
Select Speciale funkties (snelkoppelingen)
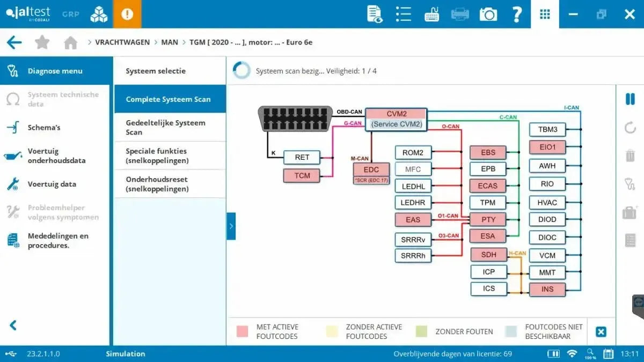pyautogui.click(x=170, y=156)
